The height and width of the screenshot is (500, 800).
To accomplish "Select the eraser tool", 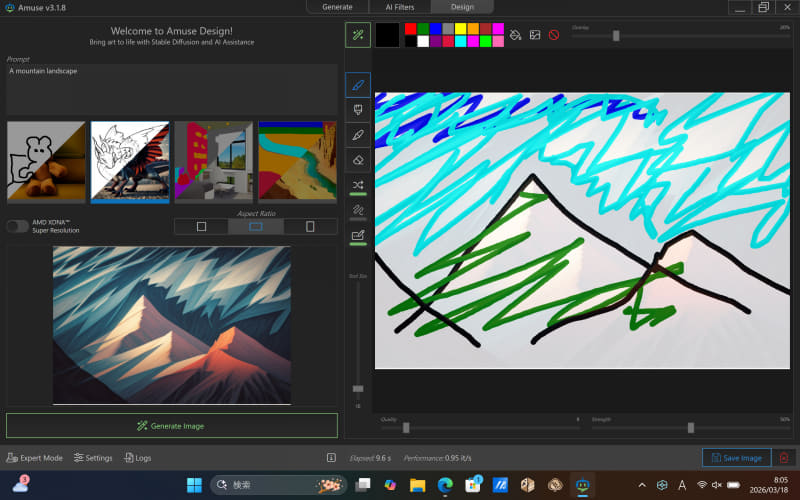I will 358,160.
